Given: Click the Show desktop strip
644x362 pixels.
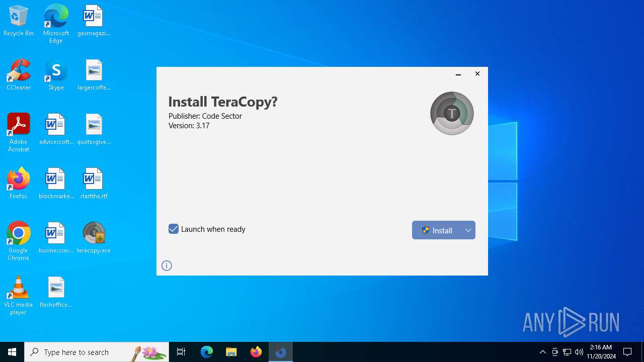Looking at the screenshot, I should [x=642, y=352].
